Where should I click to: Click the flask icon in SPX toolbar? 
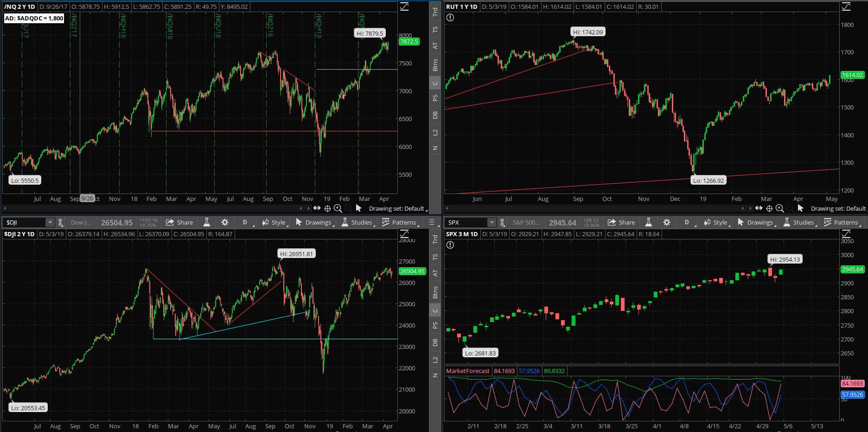pos(649,222)
